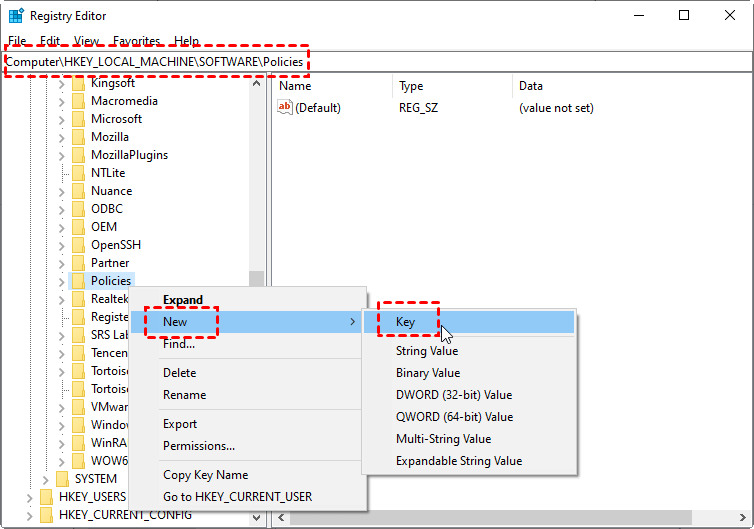
Task: Click the NTLite folder icon
Action: click(x=78, y=173)
